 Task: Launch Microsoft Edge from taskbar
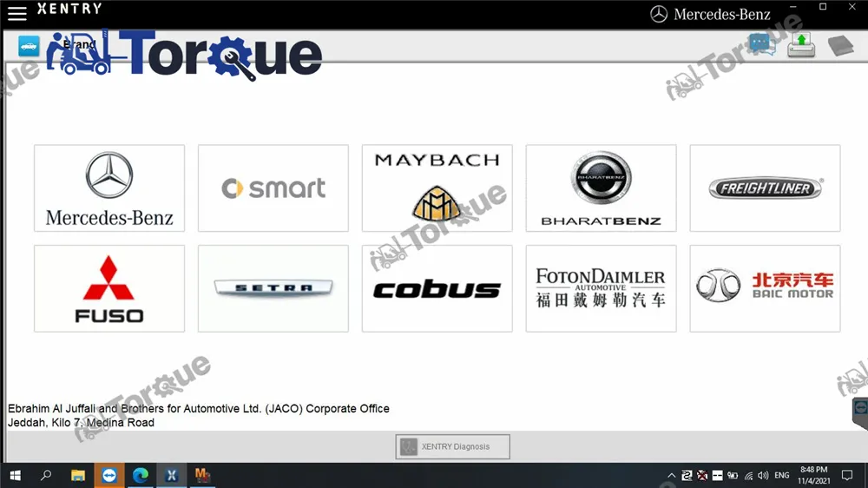pyautogui.click(x=141, y=475)
